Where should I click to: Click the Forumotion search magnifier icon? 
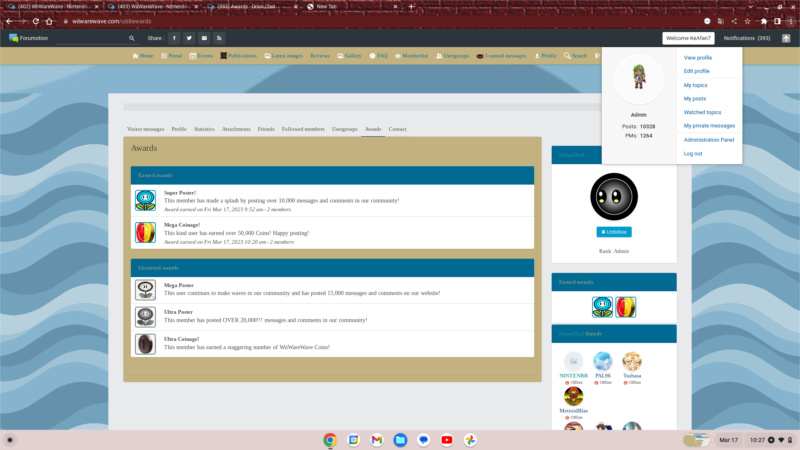pos(132,38)
